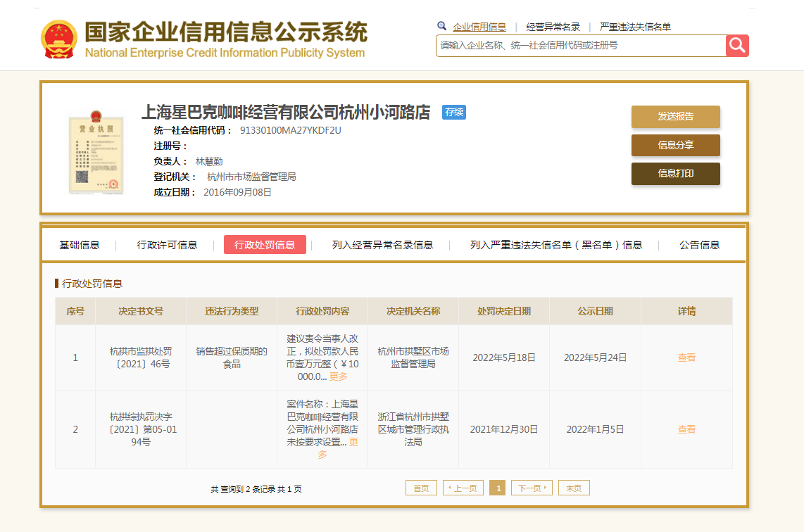
Task: Switch to the 行政许可信息 tab
Action: [167, 245]
